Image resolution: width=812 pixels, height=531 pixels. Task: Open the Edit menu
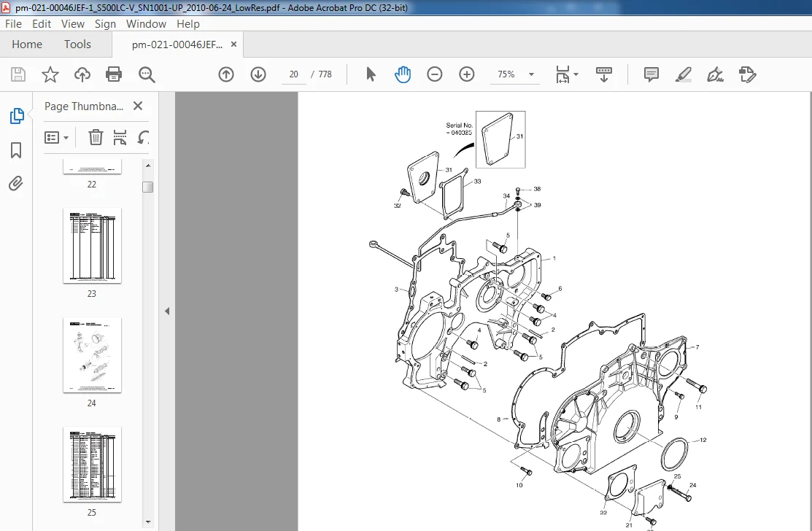pos(42,24)
